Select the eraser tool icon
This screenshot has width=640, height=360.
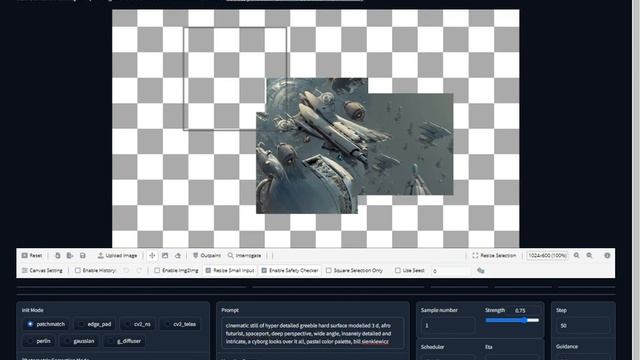178,256
